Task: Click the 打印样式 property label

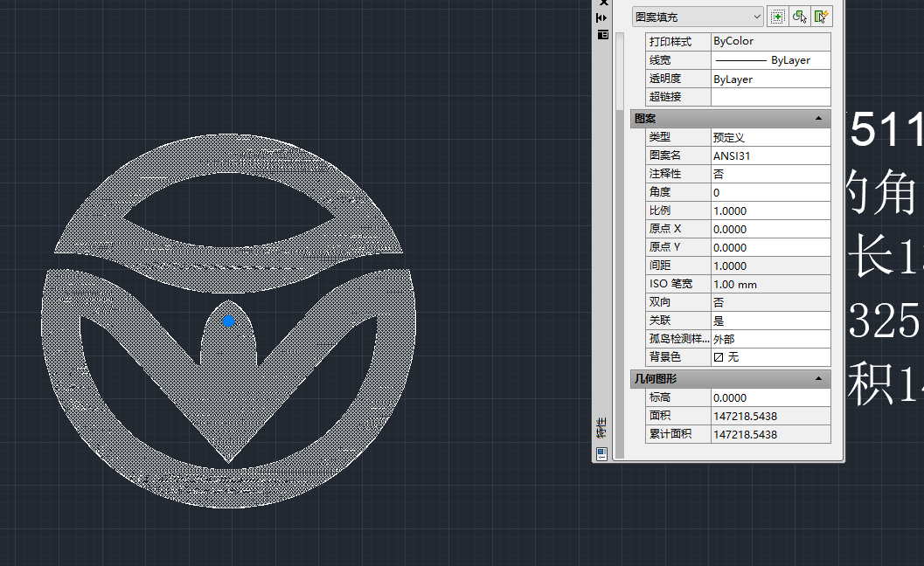Action: [x=678, y=41]
